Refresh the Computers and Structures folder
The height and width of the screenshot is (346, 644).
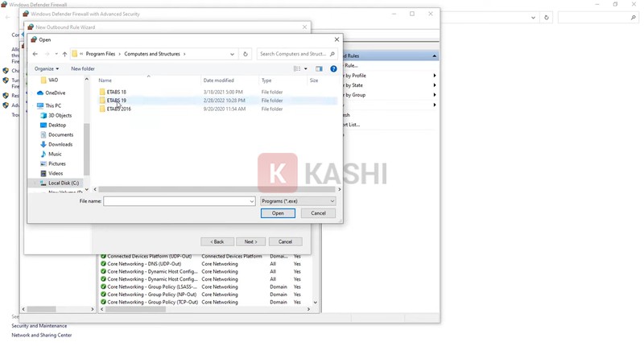click(246, 54)
